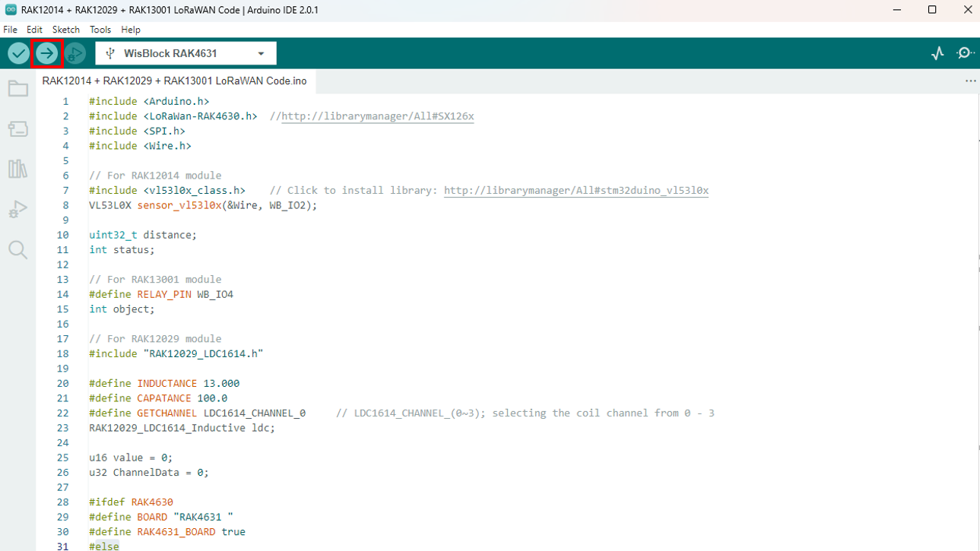Open the Boards Manager sidebar panel
This screenshot has height=551, width=980.
tap(17, 128)
